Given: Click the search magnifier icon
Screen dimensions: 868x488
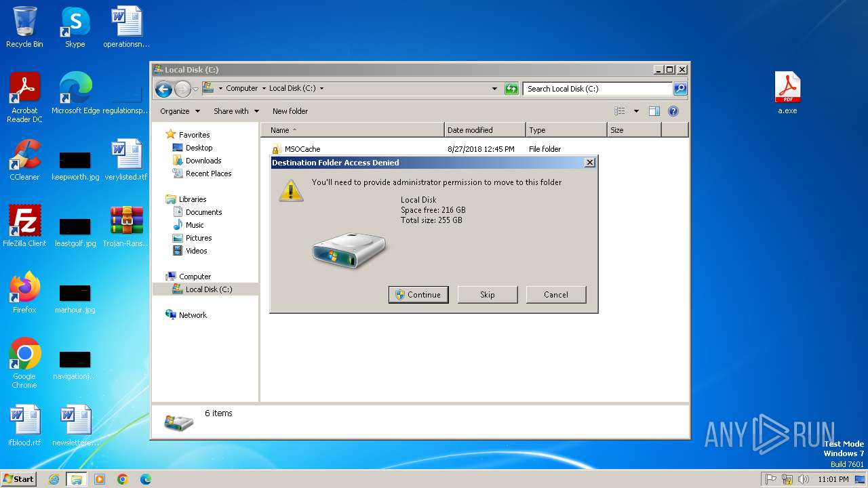Looking at the screenshot, I should point(679,89).
